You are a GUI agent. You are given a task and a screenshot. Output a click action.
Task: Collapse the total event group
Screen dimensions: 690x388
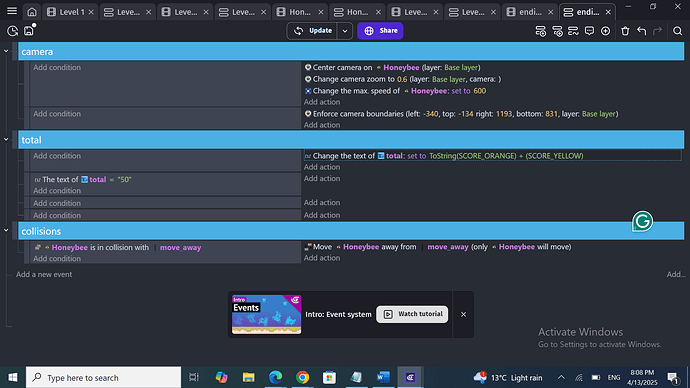point(6,139)
